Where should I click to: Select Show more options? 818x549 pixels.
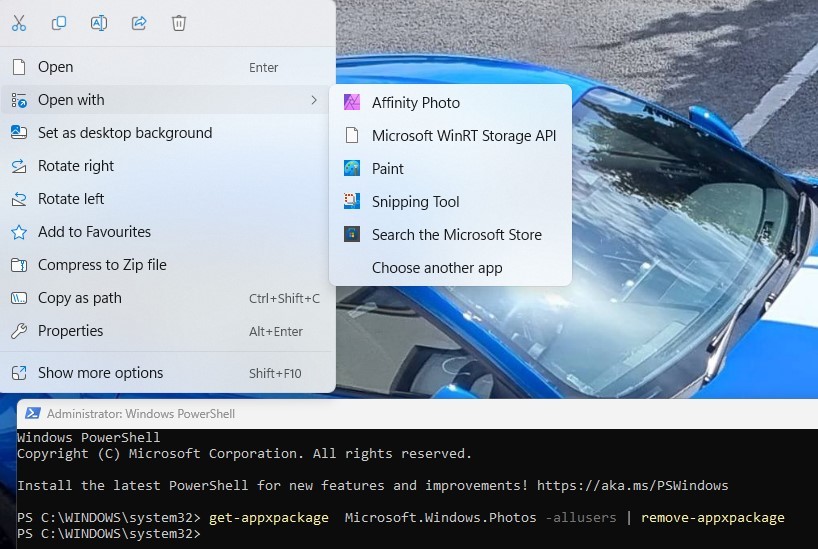(167, 373)
